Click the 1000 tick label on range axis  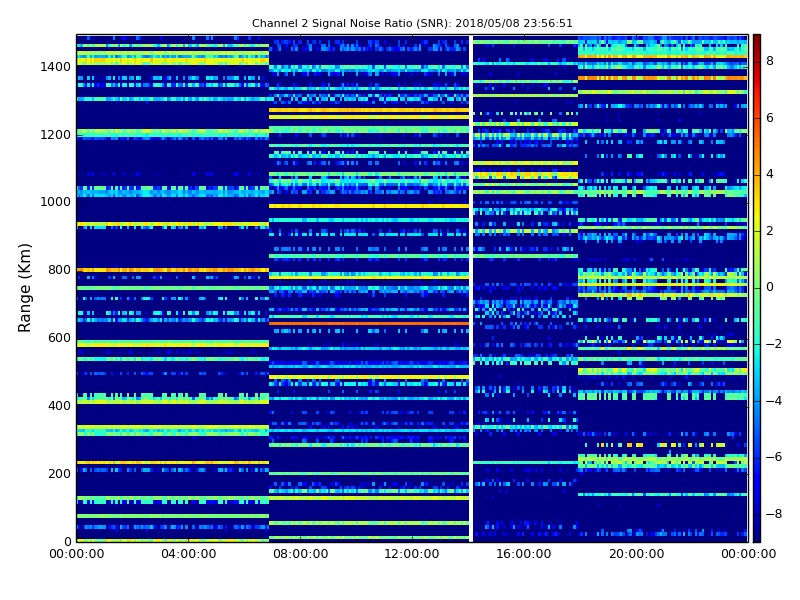56,202
